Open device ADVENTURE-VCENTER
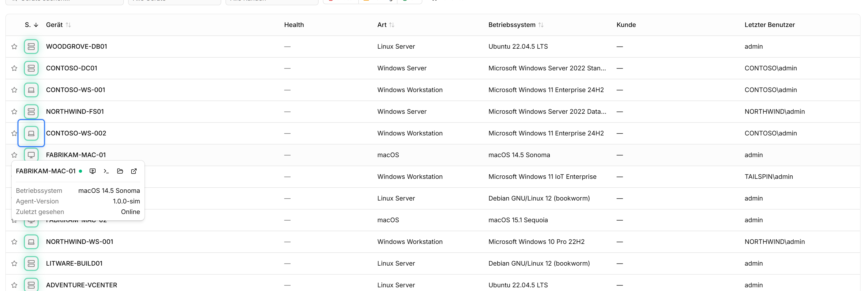 [x=82, y=285]
